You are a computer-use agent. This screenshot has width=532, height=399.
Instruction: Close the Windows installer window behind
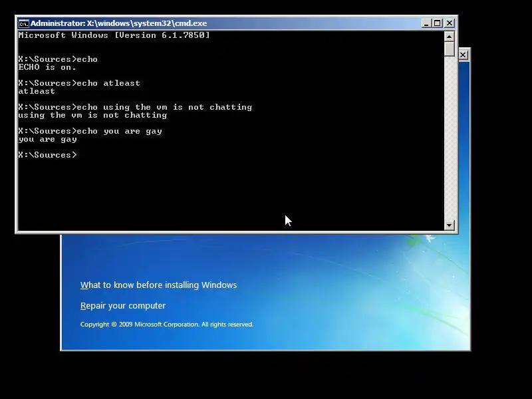click(x=463, y=55)
